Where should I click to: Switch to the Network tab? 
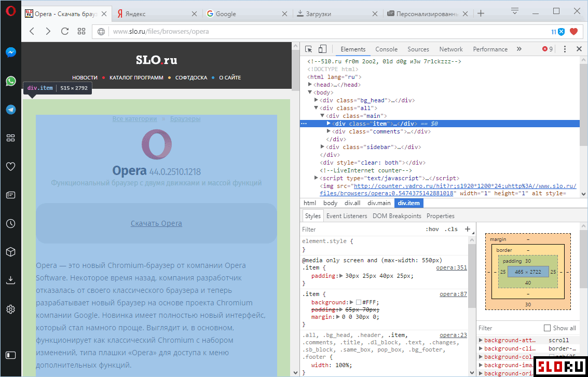click(451, 49)
